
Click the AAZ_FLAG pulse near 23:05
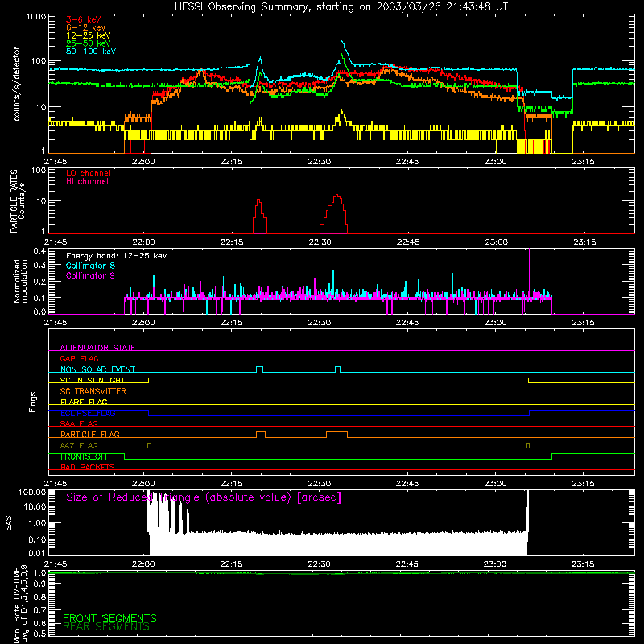pos(528,444)
